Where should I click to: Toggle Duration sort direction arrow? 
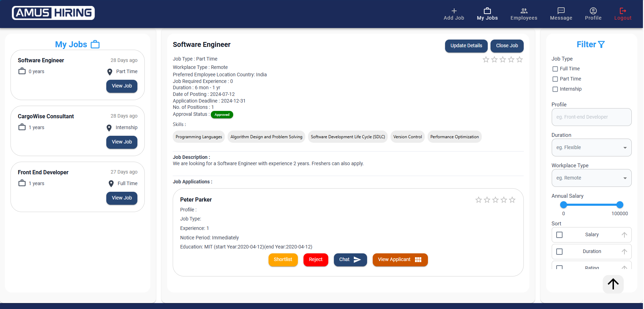pyautogui.click(x=625, y=252)
